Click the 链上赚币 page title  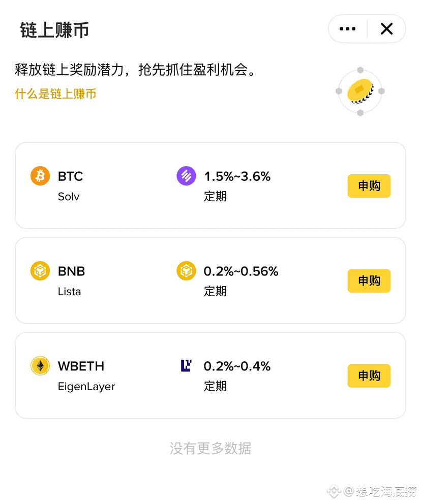(x=54, y=30)
